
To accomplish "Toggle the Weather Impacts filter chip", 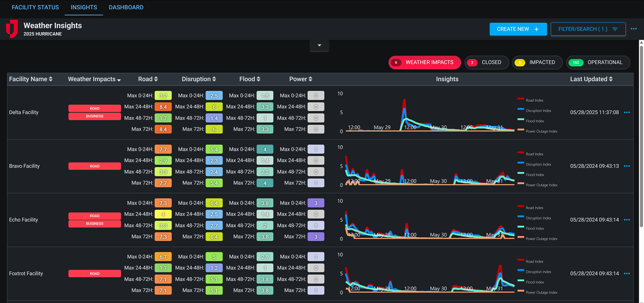I will [x=424, y=63].
